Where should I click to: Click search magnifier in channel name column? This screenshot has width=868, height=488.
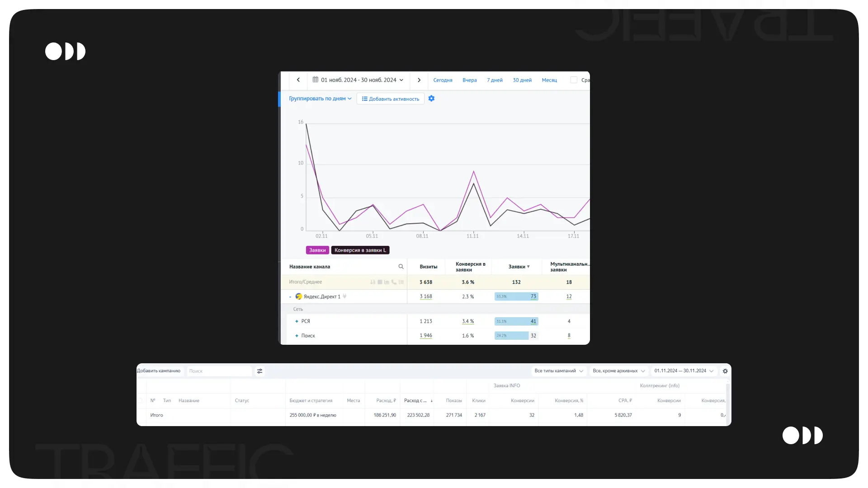[x=401, y=267]
